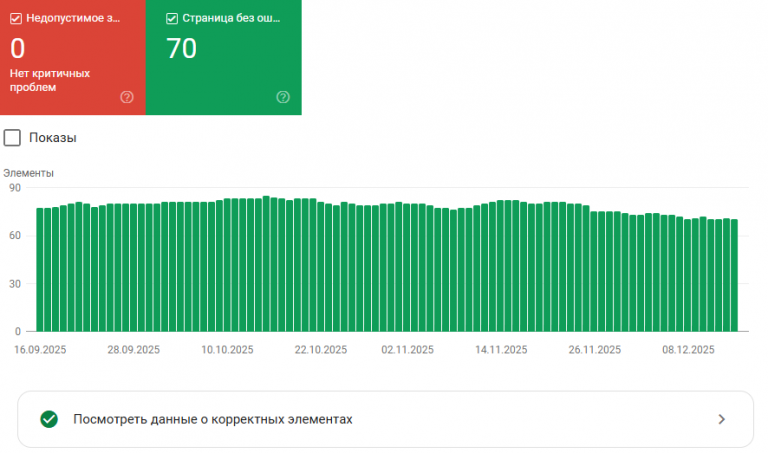The width and height of the screenshot is (768, 453).
Task: Click 'Нет критичных проблем' text
Action: 50,80
